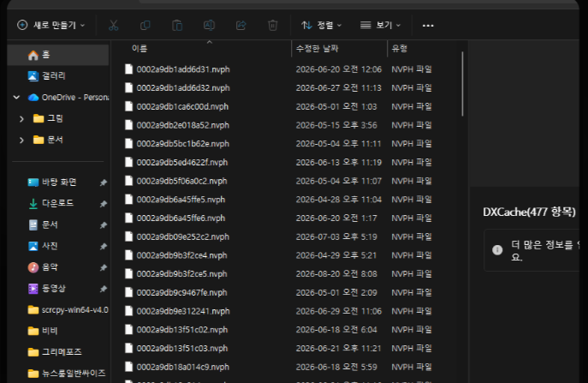Screen dimensions: 588x383
Task: Open pinned 사진 folder
Action: (x=43, y=246)
